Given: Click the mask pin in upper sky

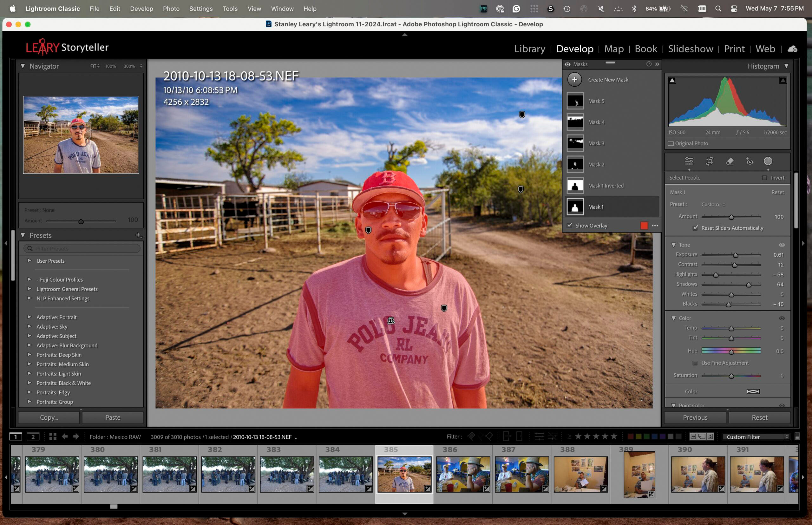Looking at the screenshot, I should point(522,115).
